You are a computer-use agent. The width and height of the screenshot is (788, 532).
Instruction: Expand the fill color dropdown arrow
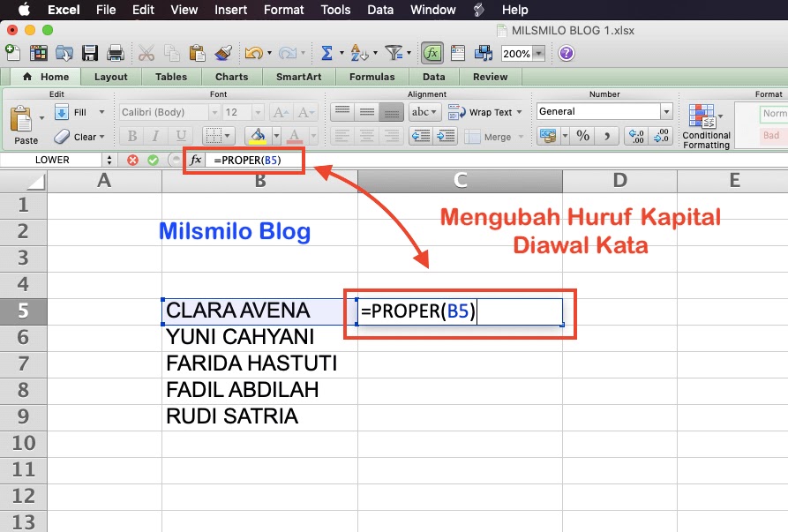(x=276, y=136)
